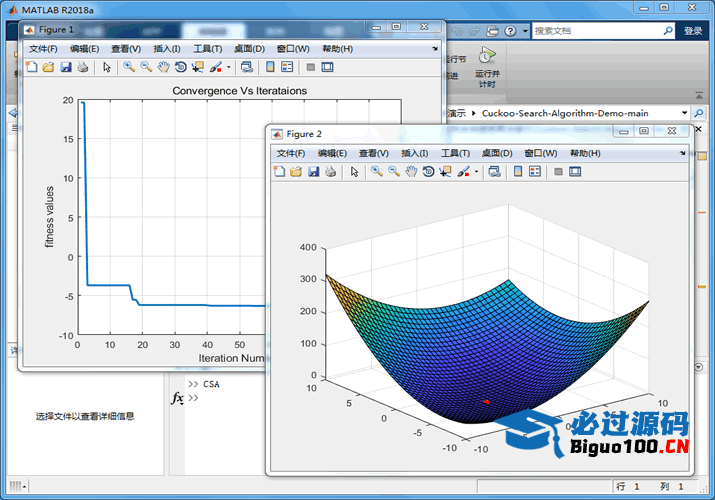Select the Pan hand tool in Figure 1
Screen dimensions: 715x500
[163, 67]
